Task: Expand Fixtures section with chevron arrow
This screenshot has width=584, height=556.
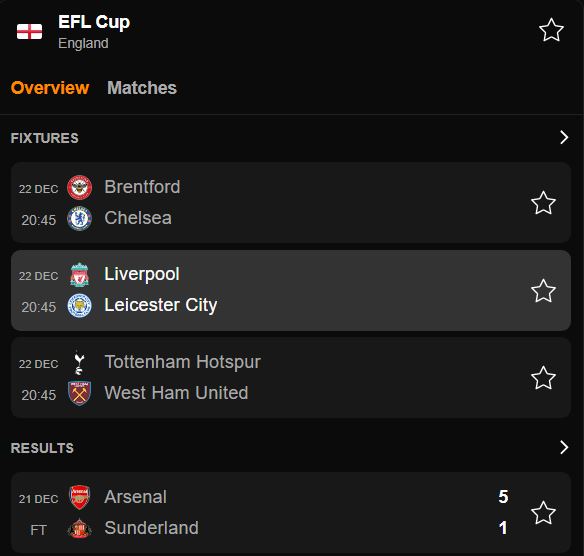Action: tap(564, 137)
